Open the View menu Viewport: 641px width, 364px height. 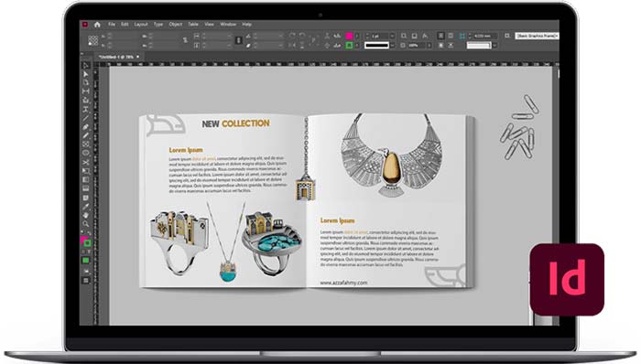click(209, 25)
